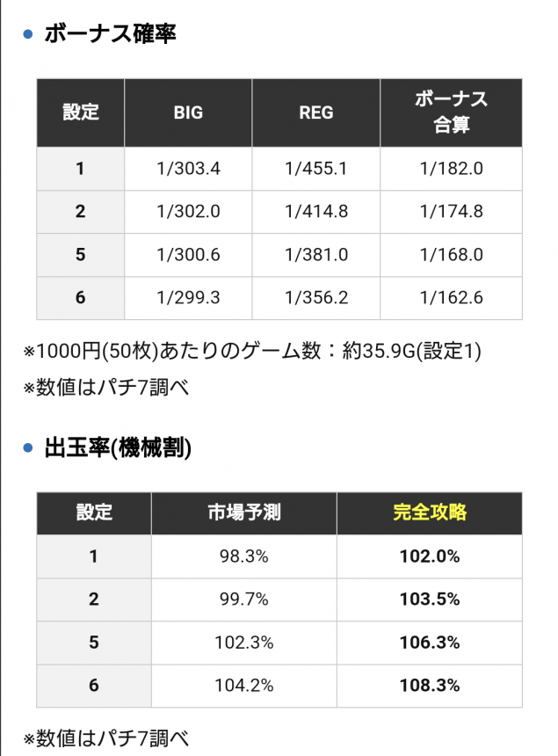Image resolution: width=558 pixels, height=756 pixels.
Task: Select setting 5 row in bonus table
Action: pos(279,255)
